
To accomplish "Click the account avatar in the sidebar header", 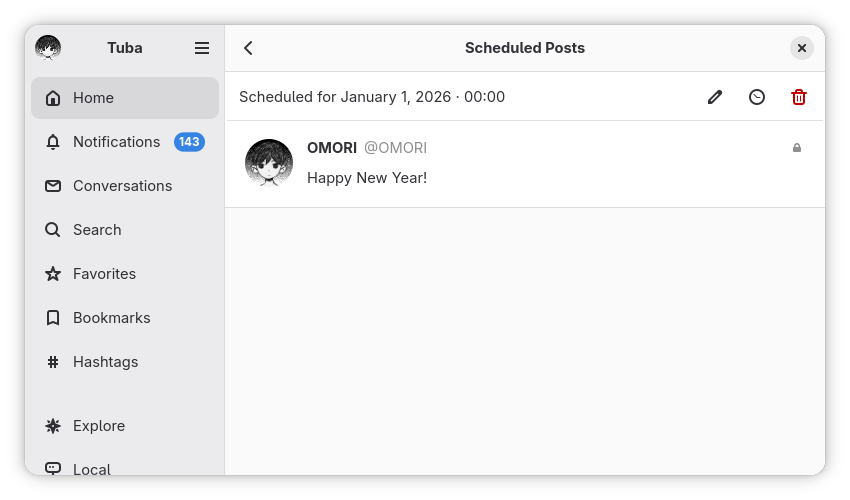I will 48,48.
